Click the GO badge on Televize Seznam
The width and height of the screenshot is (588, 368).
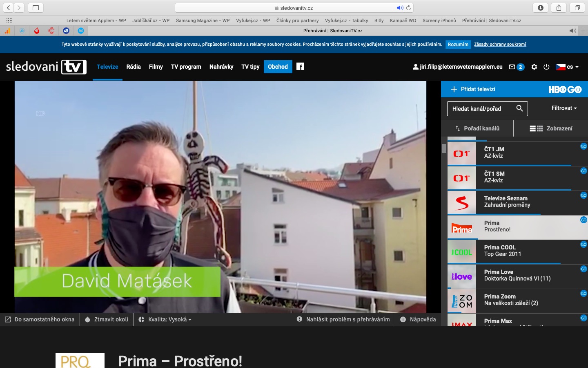pos(584,195)
